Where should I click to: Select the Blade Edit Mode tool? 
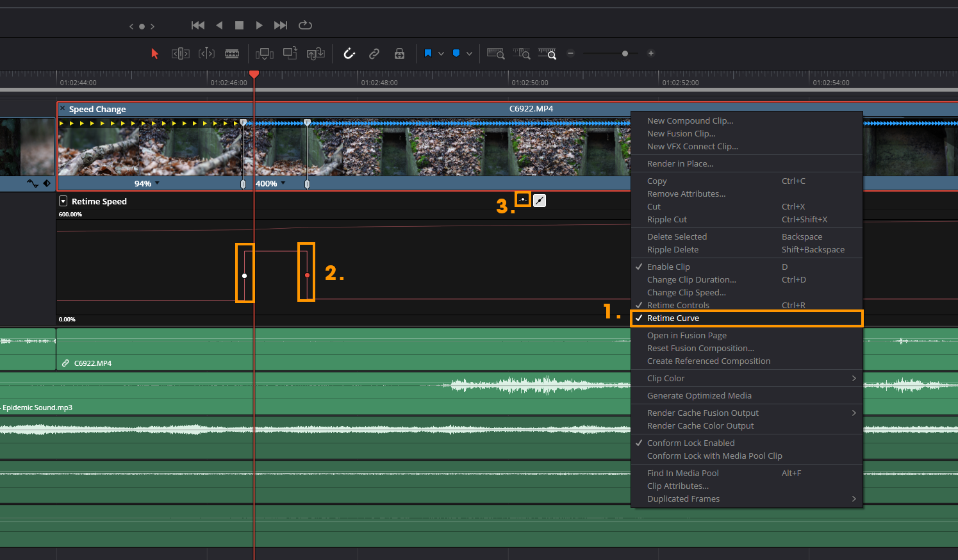(232, 54)
